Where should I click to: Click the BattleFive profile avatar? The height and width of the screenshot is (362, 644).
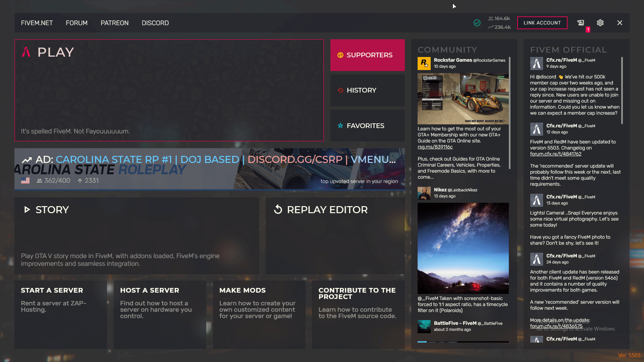click(x=424, y=326)
